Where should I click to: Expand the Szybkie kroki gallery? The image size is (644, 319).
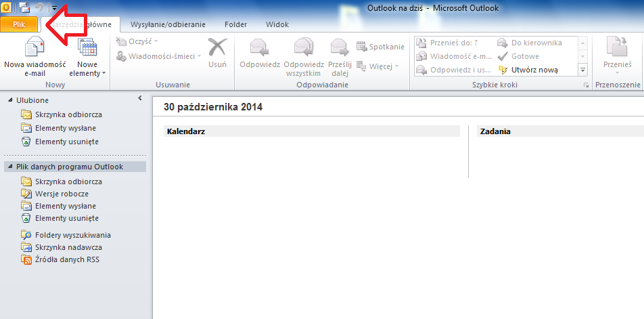582,70
